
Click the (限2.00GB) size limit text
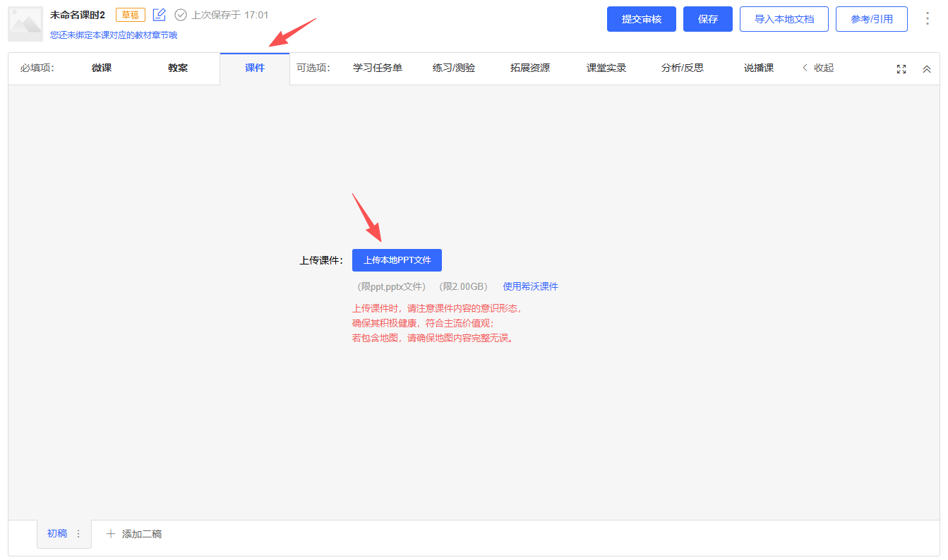(463, 286)
